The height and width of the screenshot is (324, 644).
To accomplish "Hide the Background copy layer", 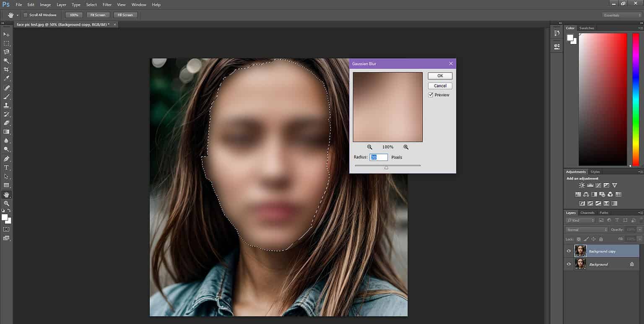I will point(569,251).
